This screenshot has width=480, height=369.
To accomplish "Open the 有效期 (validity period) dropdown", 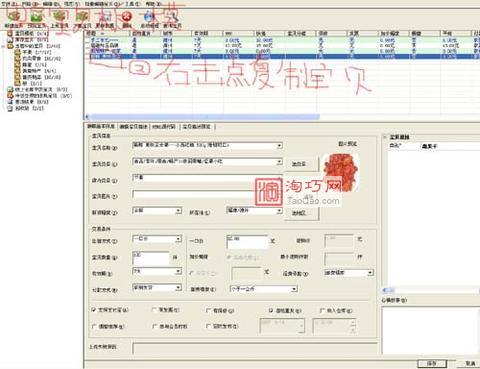I will tap(178, 272).
